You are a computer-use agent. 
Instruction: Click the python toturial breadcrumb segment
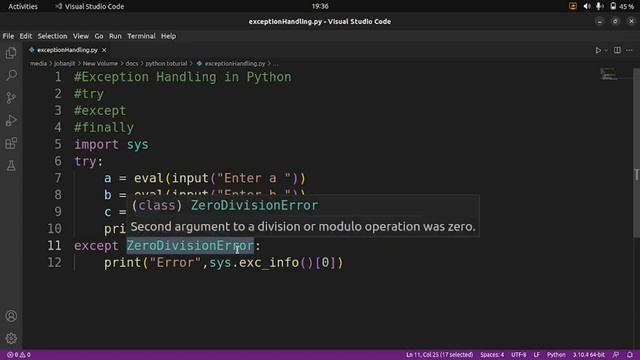tap(166, 64)
